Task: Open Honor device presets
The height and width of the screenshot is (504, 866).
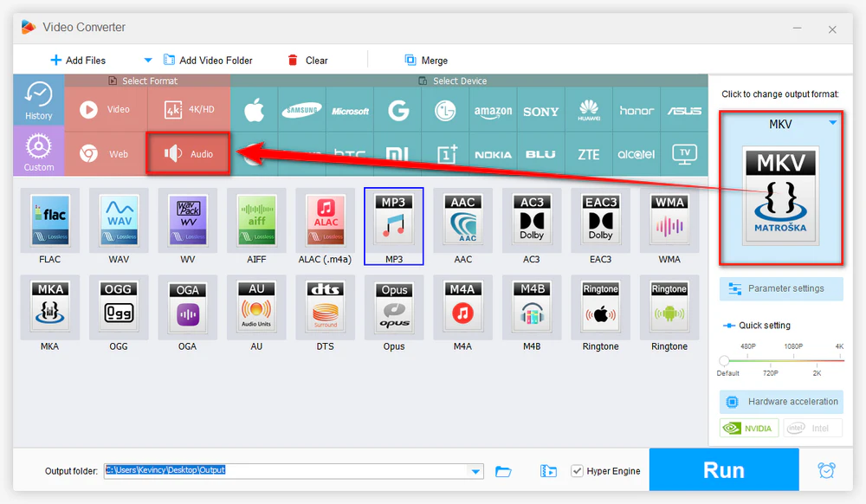Action: tap(637, 109)
